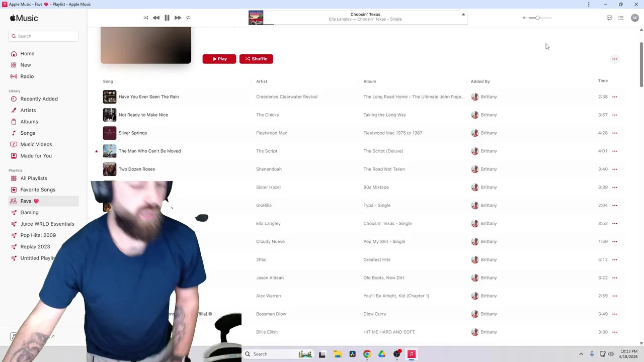Open DaVinci Resolve from the taskbar
This screenshot has height=362, width=644.
click(x=352, y=354)
